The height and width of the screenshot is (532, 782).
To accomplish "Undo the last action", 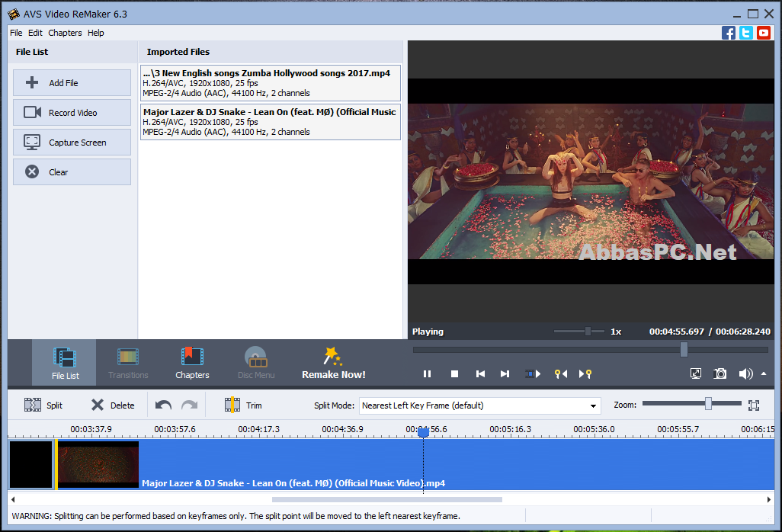I will [x=163, y=405].
